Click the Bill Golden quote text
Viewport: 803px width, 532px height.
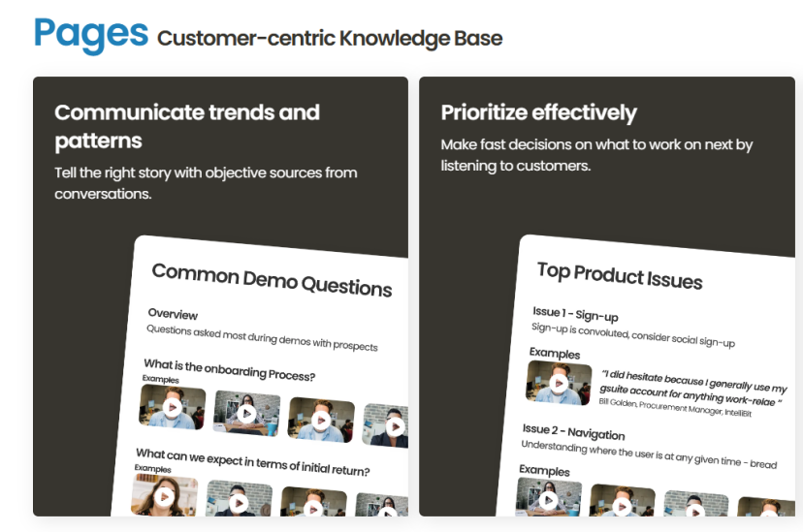tap(692, 389)
